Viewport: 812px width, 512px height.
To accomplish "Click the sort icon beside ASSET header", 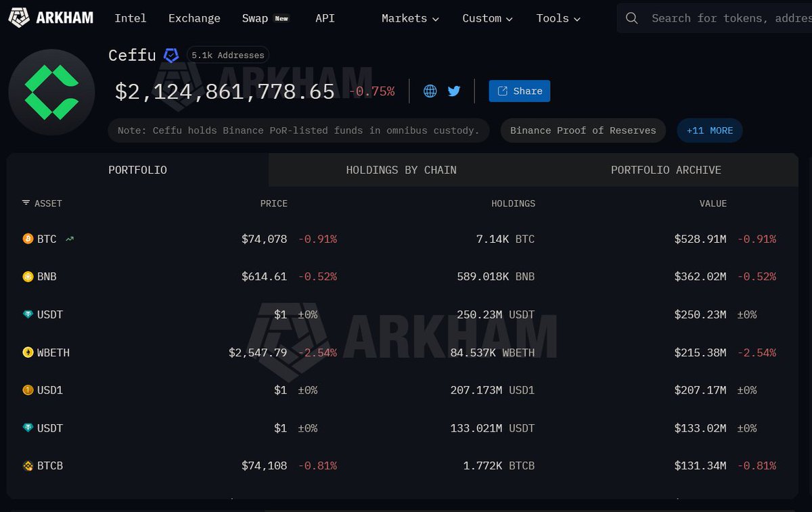I will coord(26,203).
